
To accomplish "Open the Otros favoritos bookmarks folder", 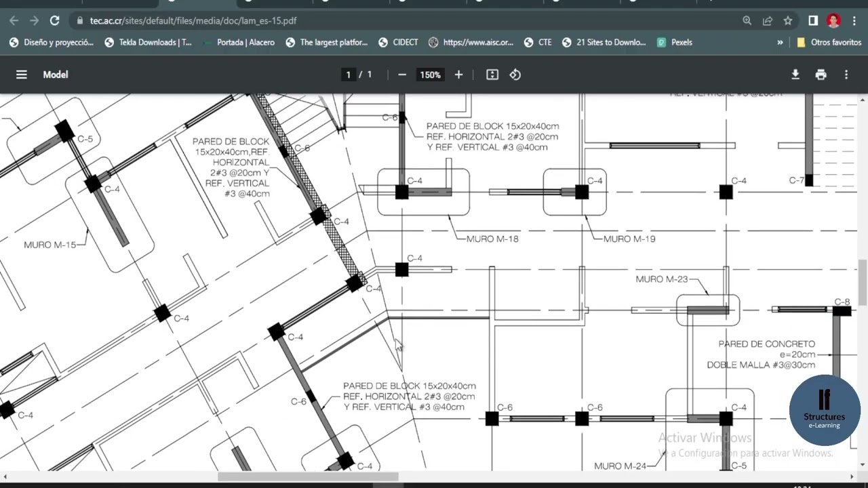I will [829, 42].
